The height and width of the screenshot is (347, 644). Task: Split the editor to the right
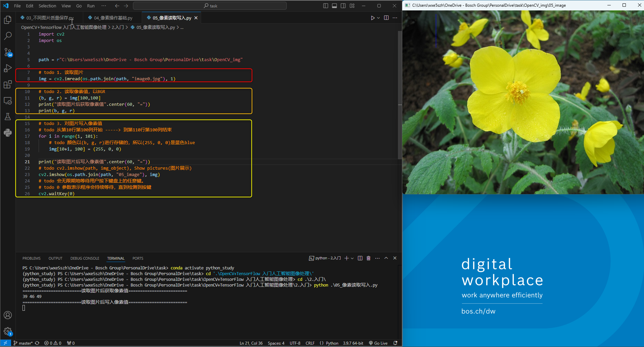(x=386, y=18)
